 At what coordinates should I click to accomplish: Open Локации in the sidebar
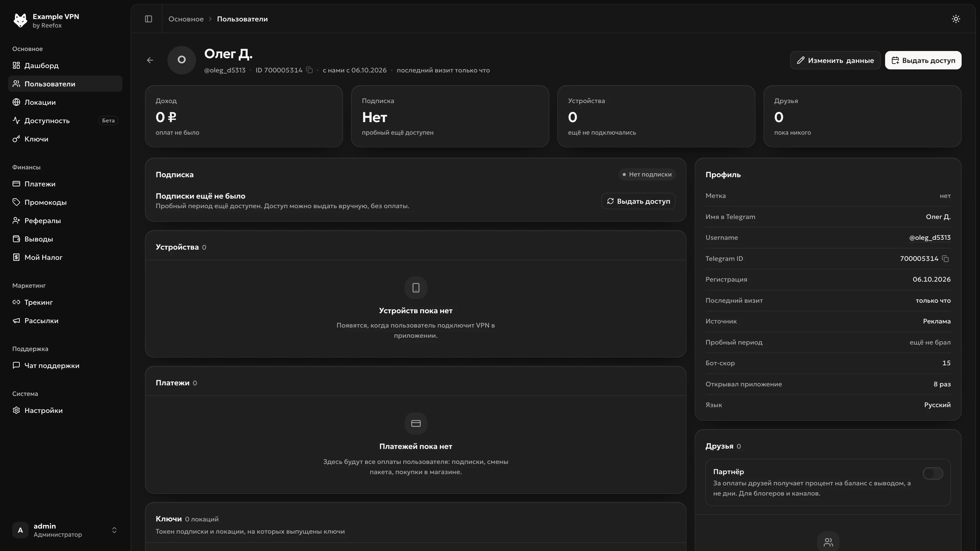pyautogui.click(x=65, y=102)
